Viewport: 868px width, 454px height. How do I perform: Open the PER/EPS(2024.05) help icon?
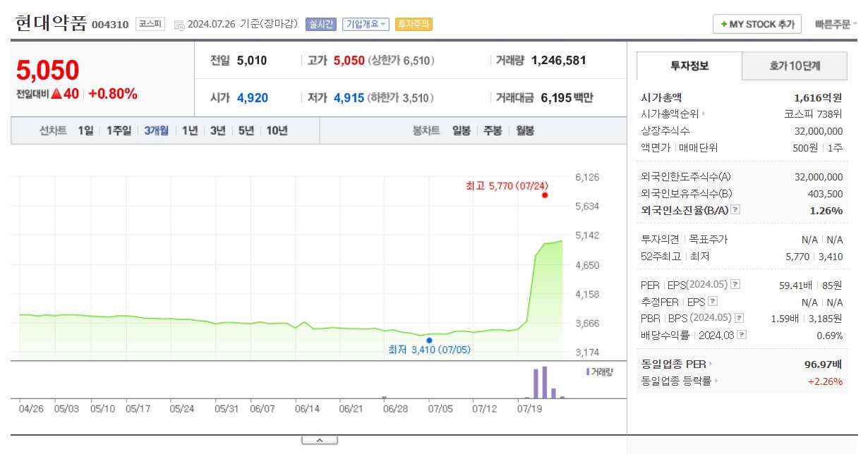(736, 284)
